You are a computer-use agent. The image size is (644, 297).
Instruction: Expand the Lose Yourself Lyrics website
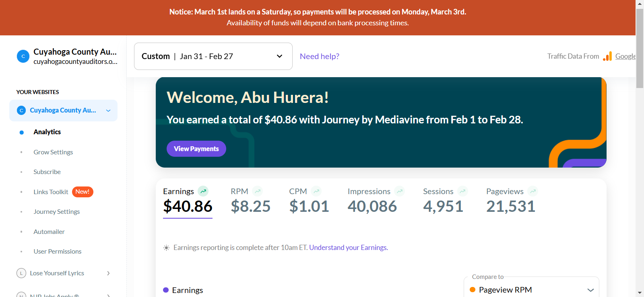(x=108, y=273)
